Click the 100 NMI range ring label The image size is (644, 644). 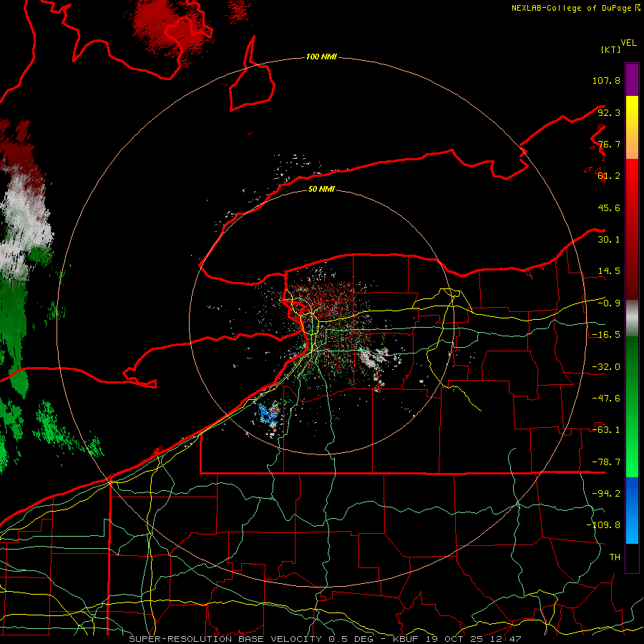click(x=321, y=57)
